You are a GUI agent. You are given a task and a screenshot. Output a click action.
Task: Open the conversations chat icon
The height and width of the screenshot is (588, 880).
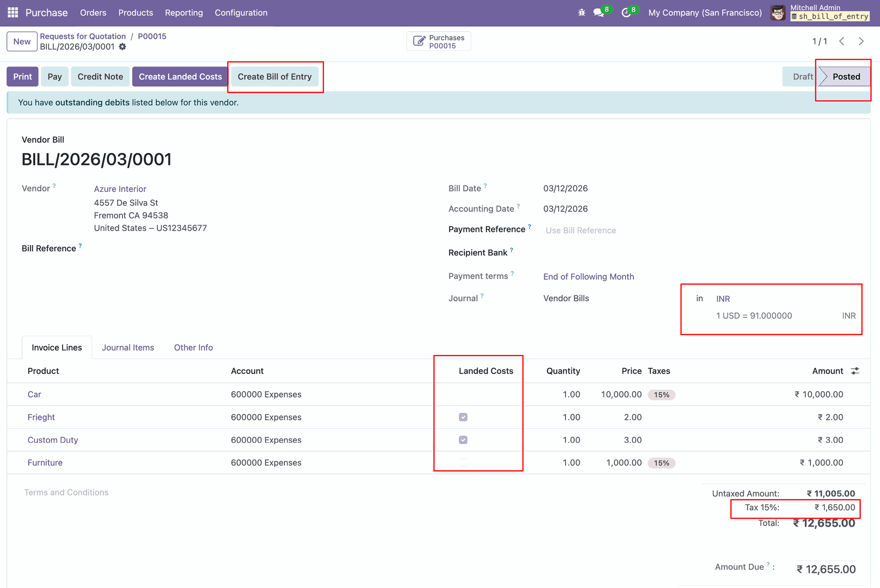tap(599, 12)
